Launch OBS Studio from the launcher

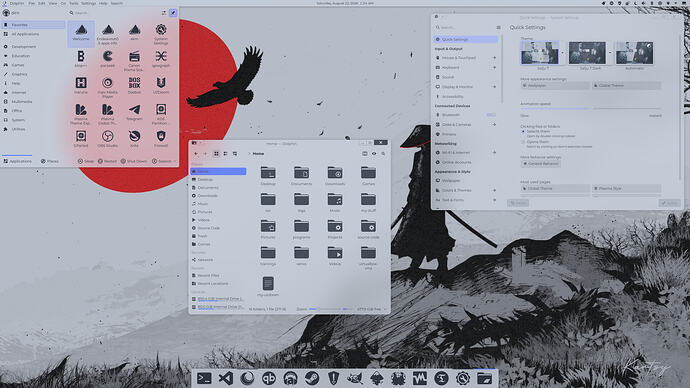(x=107, y=138)
